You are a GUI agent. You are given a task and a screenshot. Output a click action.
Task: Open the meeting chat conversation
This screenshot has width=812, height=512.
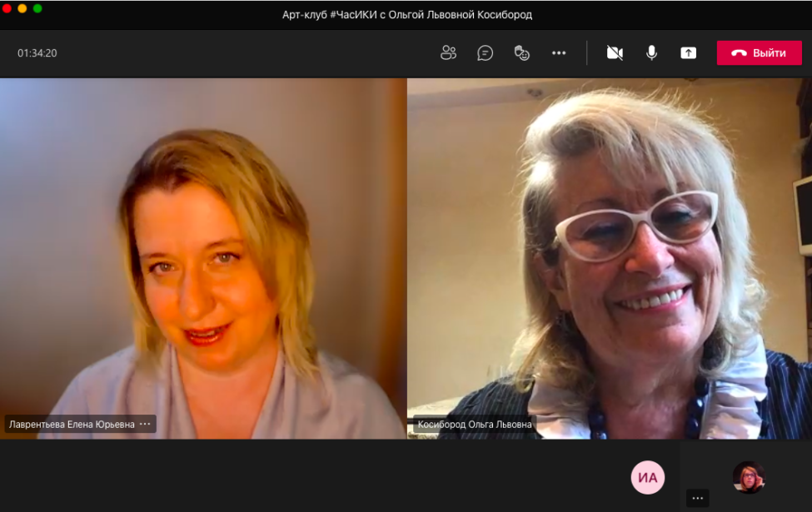[x=485, y=53]
